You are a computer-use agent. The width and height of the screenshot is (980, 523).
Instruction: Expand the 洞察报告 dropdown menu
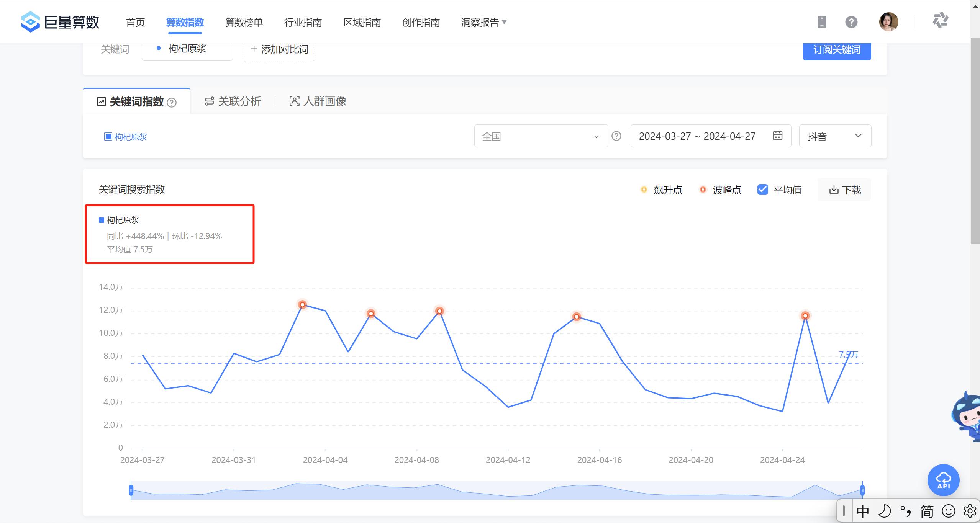click(483, 22)
